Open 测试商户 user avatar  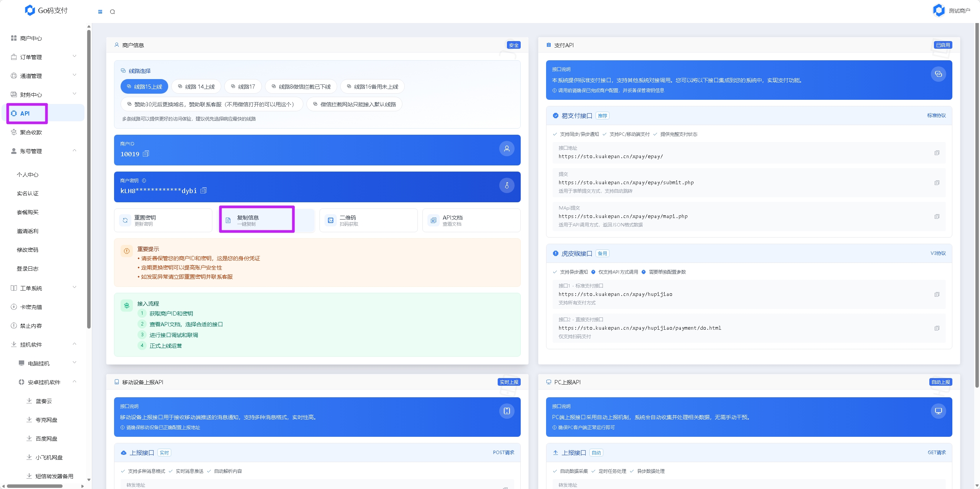click(939, 10)
